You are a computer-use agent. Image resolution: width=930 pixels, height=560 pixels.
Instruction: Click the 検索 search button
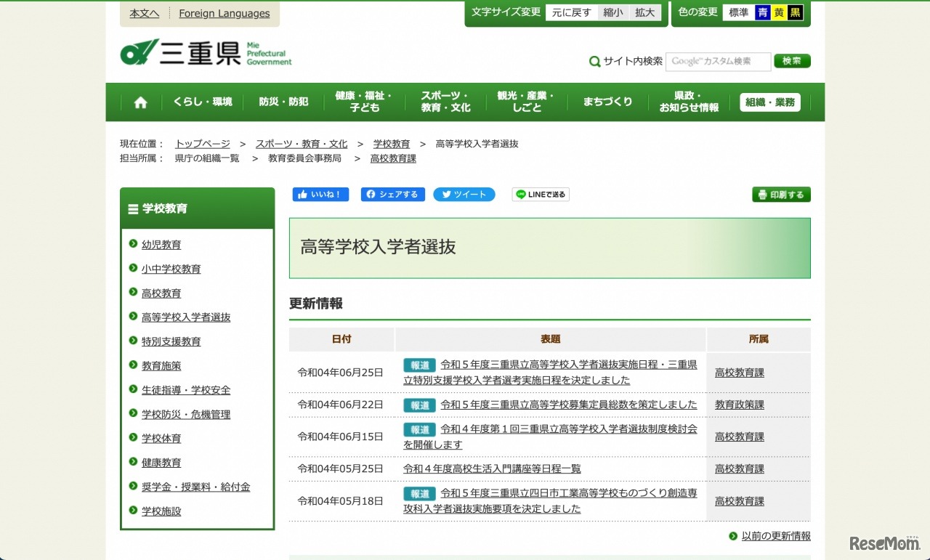(792, 61)
